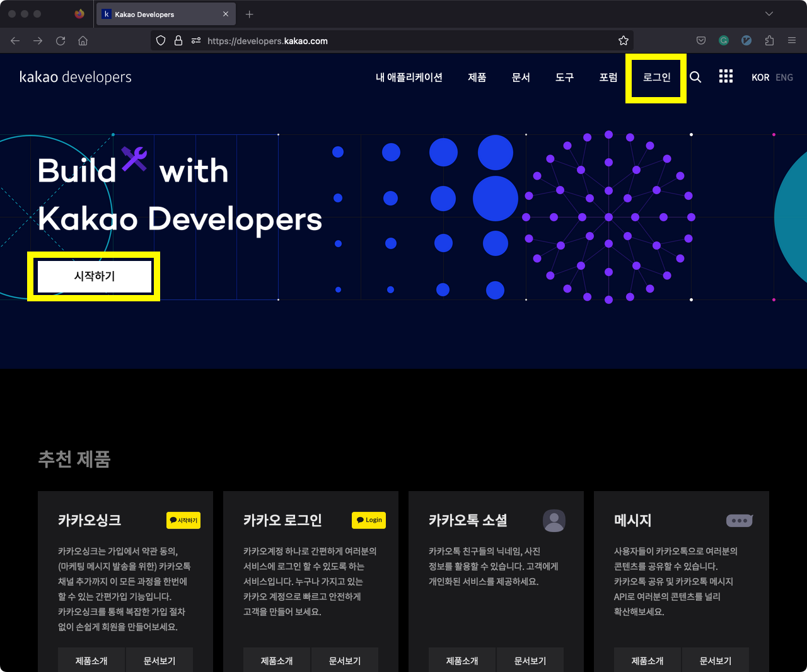Image resolution: width=807 pixels, height=672 pixels.
Task: Click 문서보기 under 카카오싱크
Action: point(160,660)
